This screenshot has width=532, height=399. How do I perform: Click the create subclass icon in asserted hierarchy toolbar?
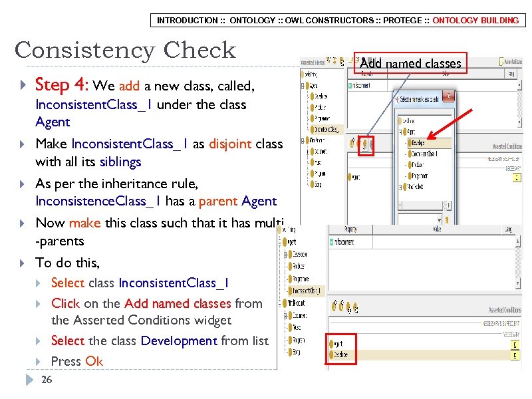pyautogui.click(x=329, y=61)
